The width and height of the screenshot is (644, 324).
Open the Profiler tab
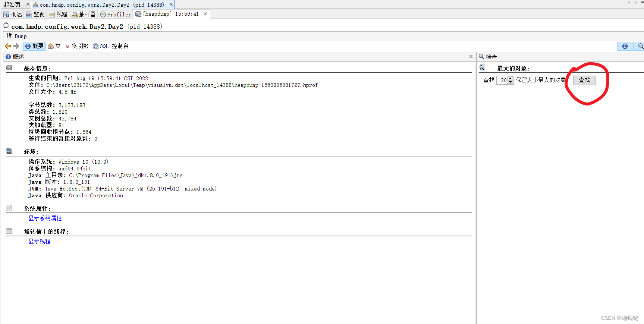[x=116, y=14]
